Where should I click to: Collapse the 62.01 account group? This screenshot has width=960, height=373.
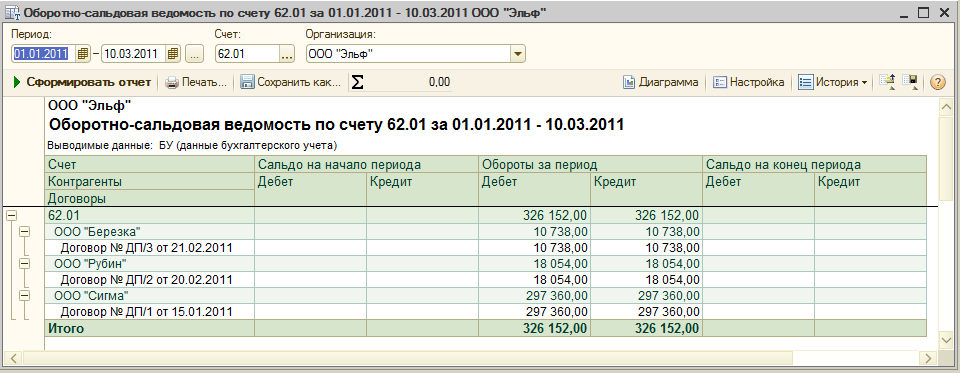point(12,215)
